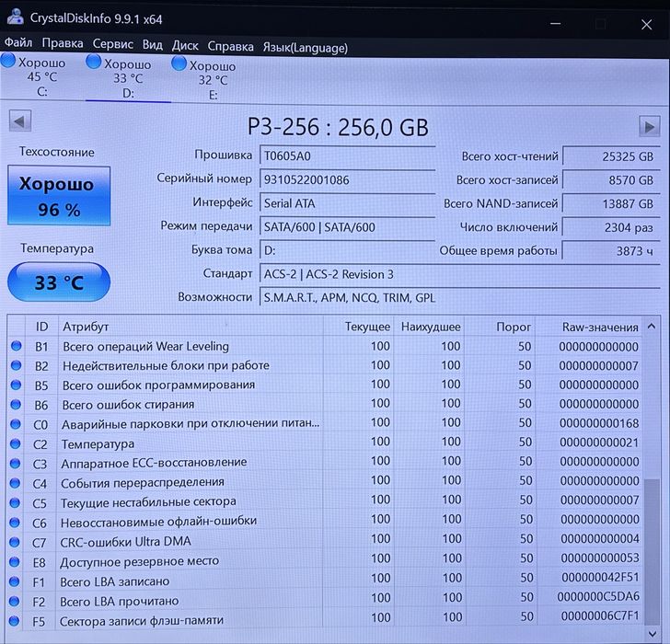The height and width of the screenshot is (644, 670).
Task: Open the Диск menu
Action: click(x=185, y=46)
